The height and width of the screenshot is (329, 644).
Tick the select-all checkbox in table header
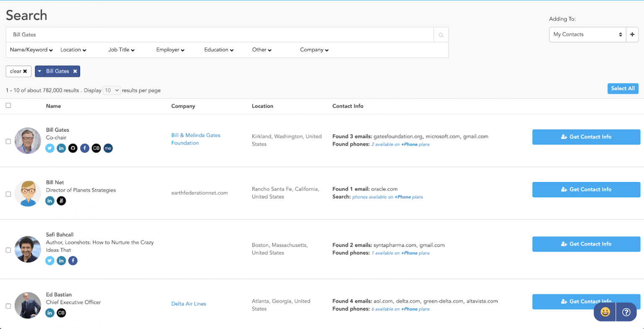(8, 105)
